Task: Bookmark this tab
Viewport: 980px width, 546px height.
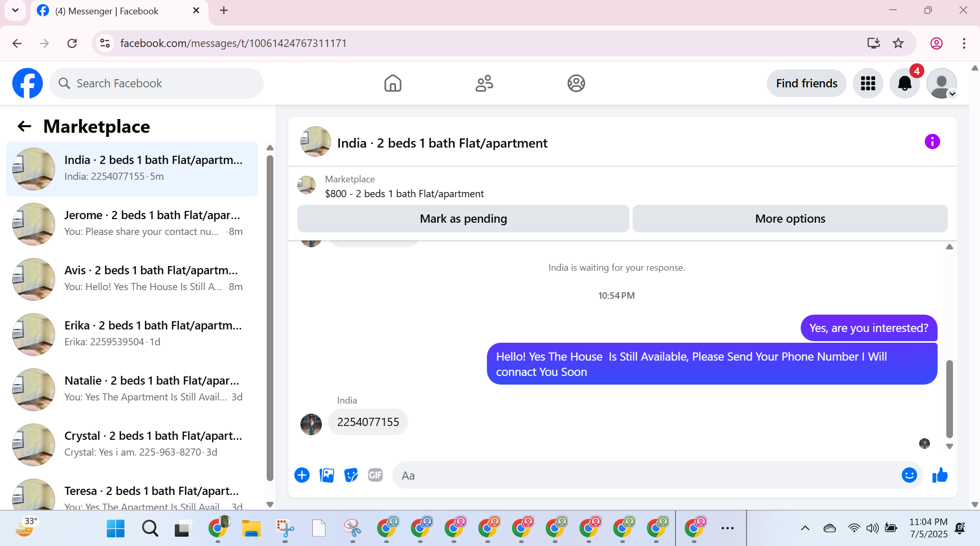Action: tap(898, 43)
